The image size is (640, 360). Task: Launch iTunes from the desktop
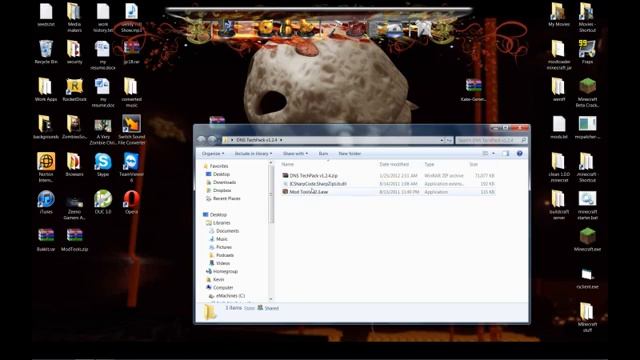46,202
